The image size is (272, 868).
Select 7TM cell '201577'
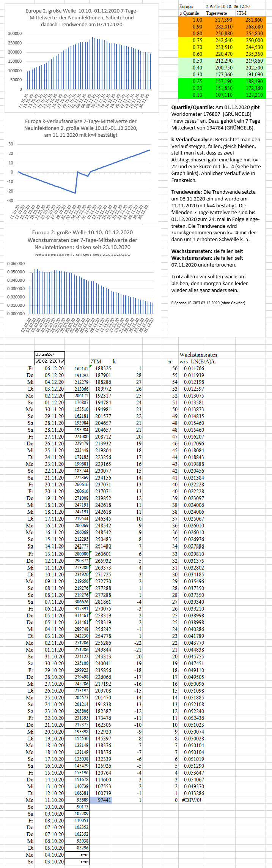tap(101, 416)
